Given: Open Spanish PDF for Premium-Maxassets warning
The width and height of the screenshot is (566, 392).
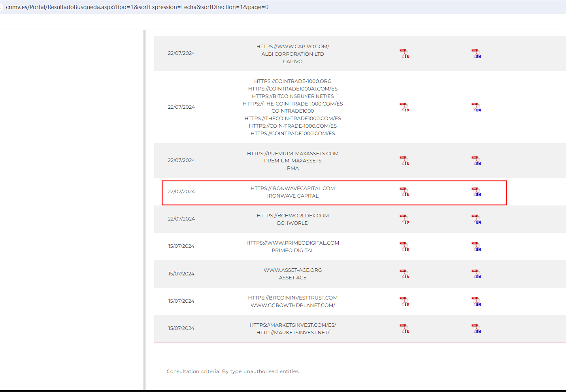Looking at the screenshot, I should point(404,161).
